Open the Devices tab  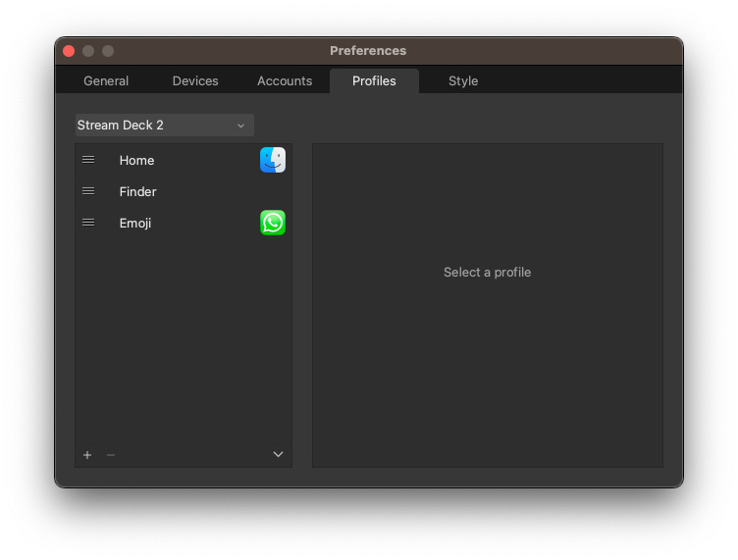tap(195, 80)
